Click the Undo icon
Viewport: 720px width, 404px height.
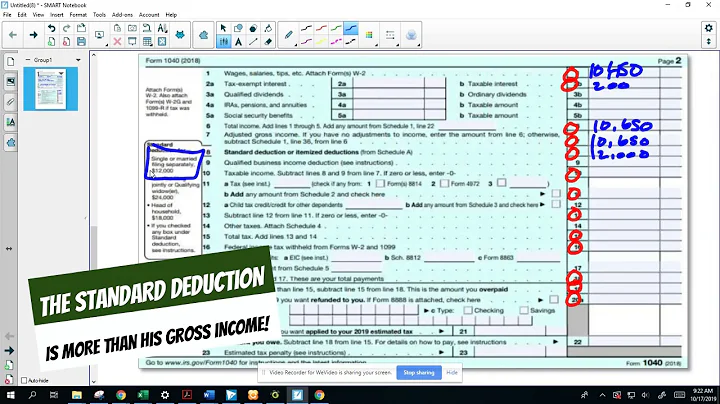(51, 28)
